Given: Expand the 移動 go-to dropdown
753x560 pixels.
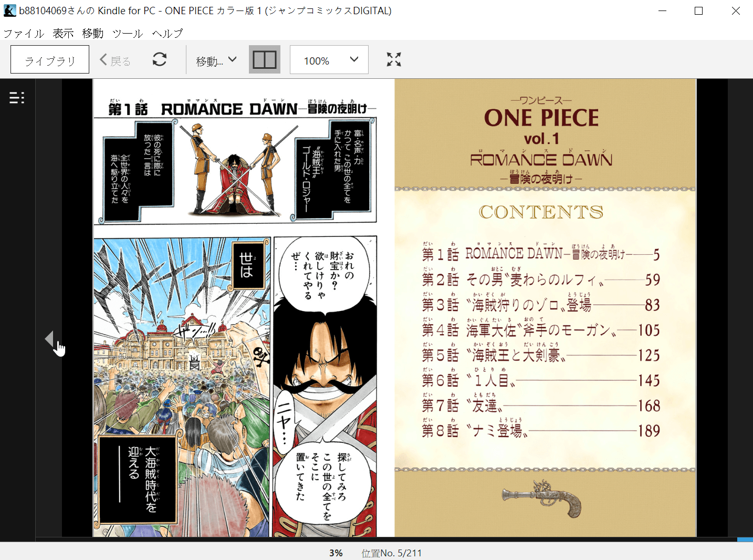Looking at the screenshot, I should (216, 60).
